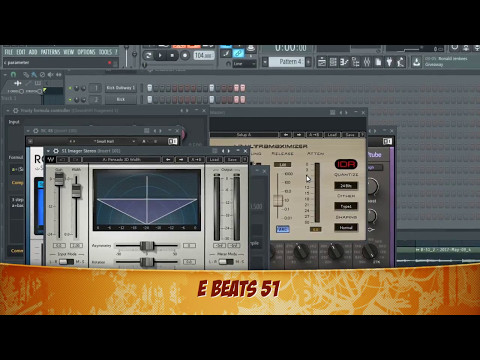
Task: Click the Stop button in transport
Action: [172, 55]
